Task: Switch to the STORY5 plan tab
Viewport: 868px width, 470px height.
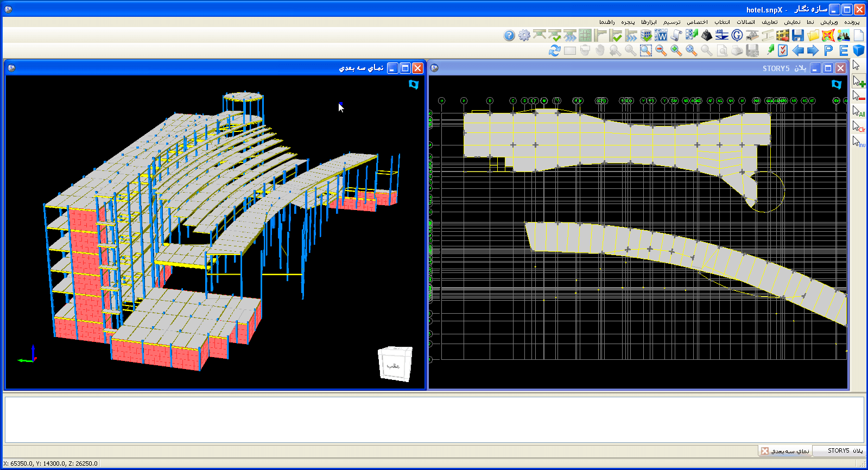Action: 839,451
